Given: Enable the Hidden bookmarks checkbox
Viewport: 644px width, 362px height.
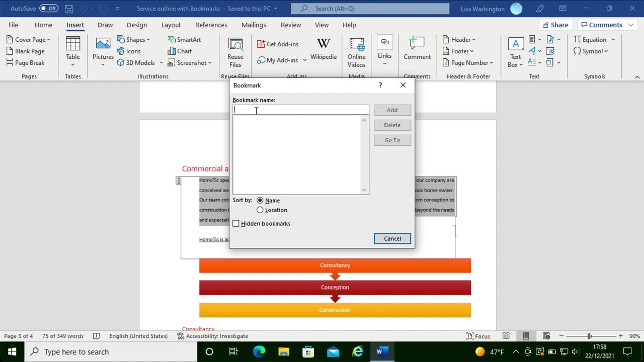Looking at the screenshot, I should click(236, 224).
